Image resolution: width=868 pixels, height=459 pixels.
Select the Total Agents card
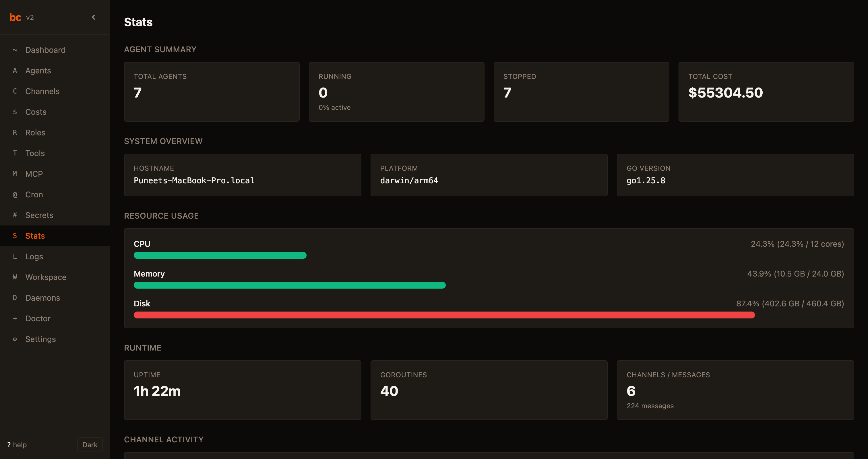pos(212,92)
